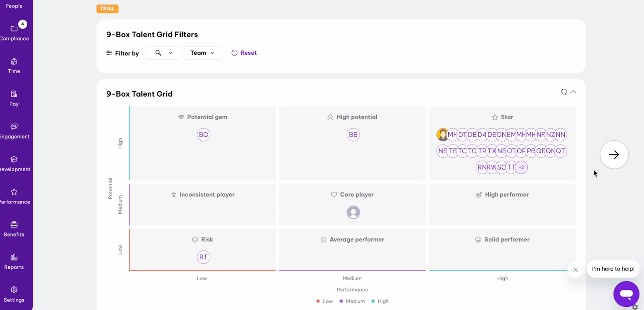Select the RT avatar in Risk box

(203, 257)
